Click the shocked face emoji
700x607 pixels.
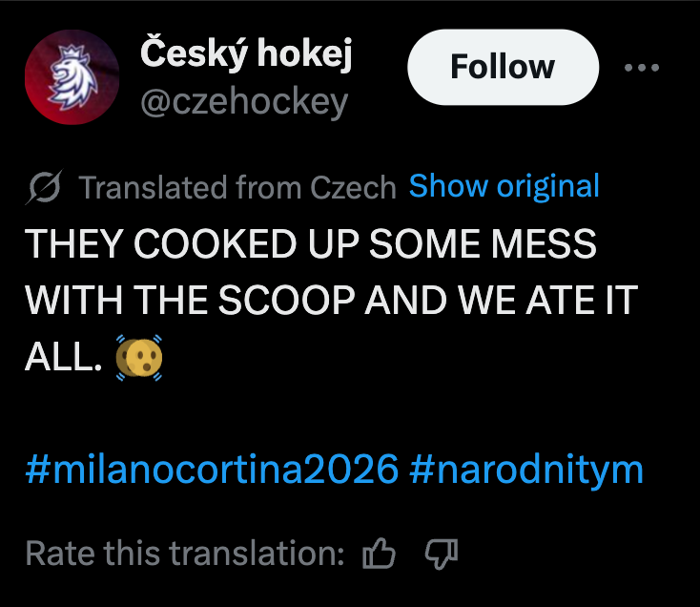(139, 359)
